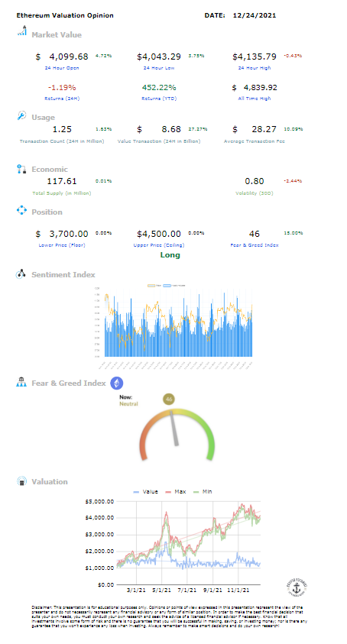
Task: Click the Market Value chart icon
Action: (22, 31)
